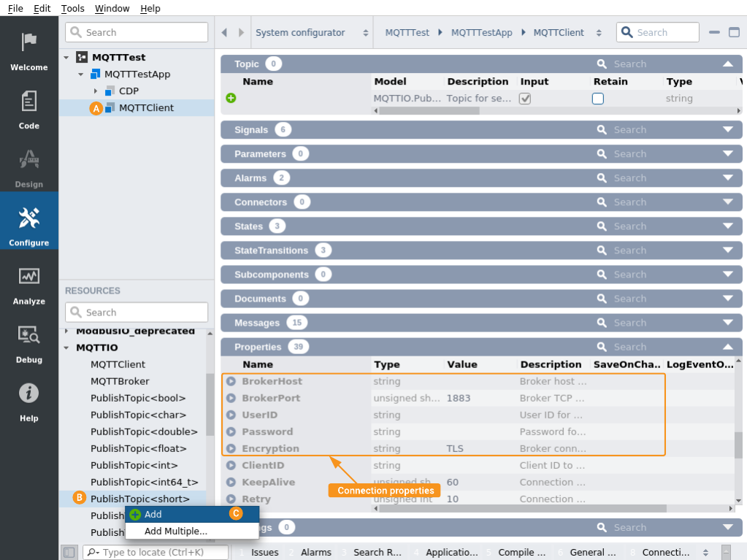Open the Tools menu

tap(72, 8)
